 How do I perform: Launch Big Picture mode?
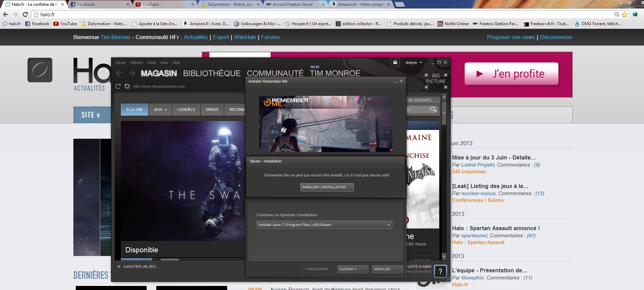click(436, 81)
